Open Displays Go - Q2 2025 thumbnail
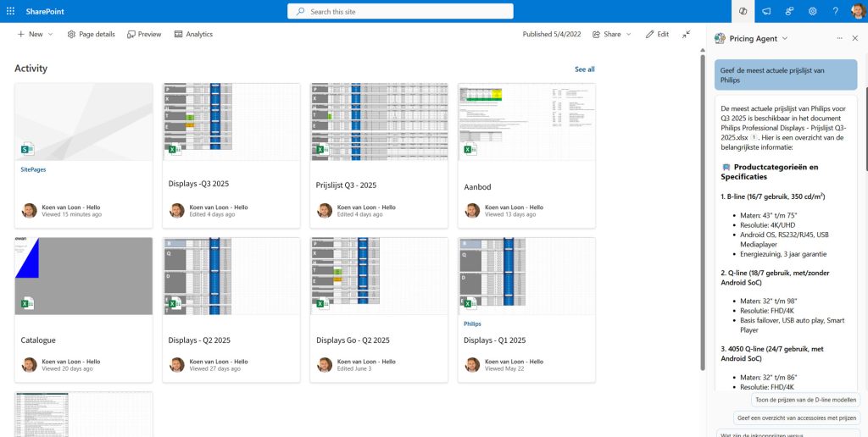Image resolution: width=868 pixels, height=437 pixels. pyautogui.click(x=379, y=277)
